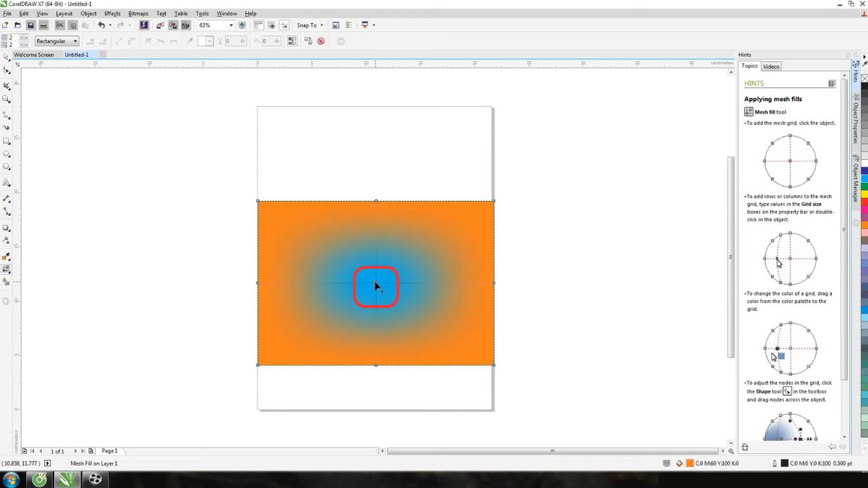
Task: Toggle Show Rulers button
Action: click(x=258, y=25)
